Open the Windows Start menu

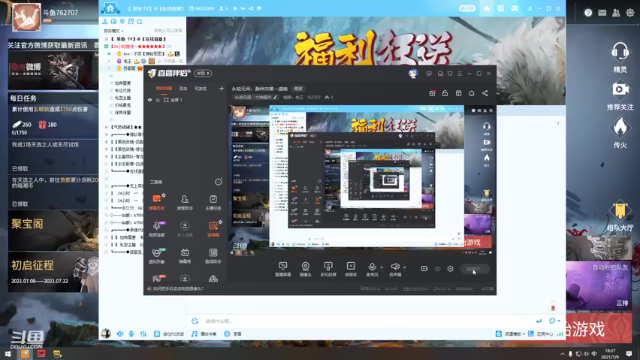(x=8, y=353)
